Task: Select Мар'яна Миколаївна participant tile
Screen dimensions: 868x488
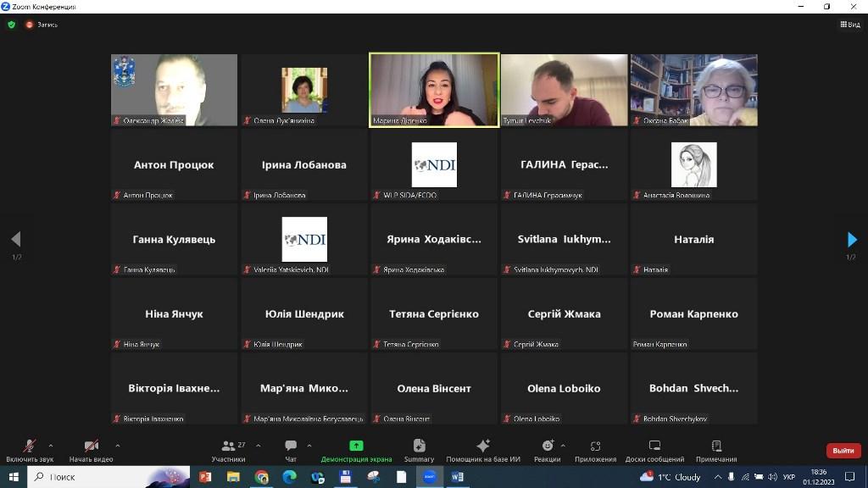Action: tap(304, 388)
